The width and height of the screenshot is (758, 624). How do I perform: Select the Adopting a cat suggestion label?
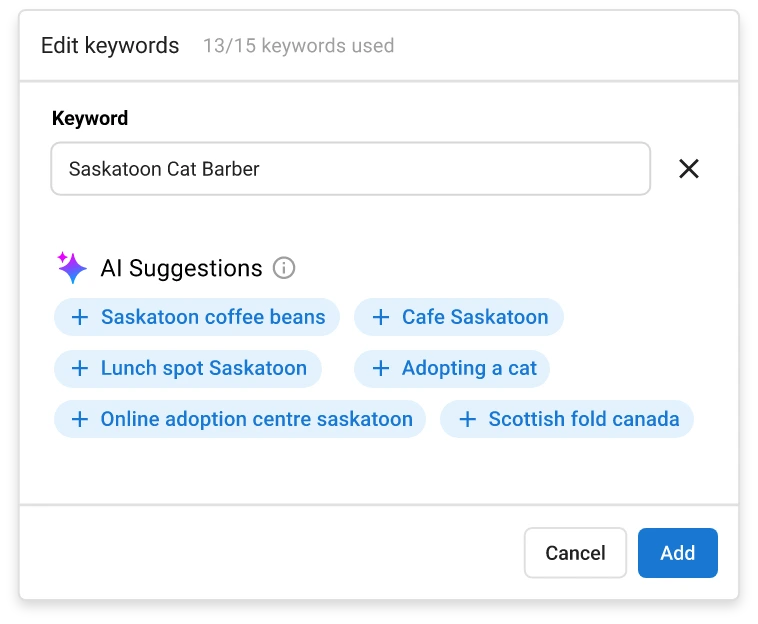coord(469,369)
